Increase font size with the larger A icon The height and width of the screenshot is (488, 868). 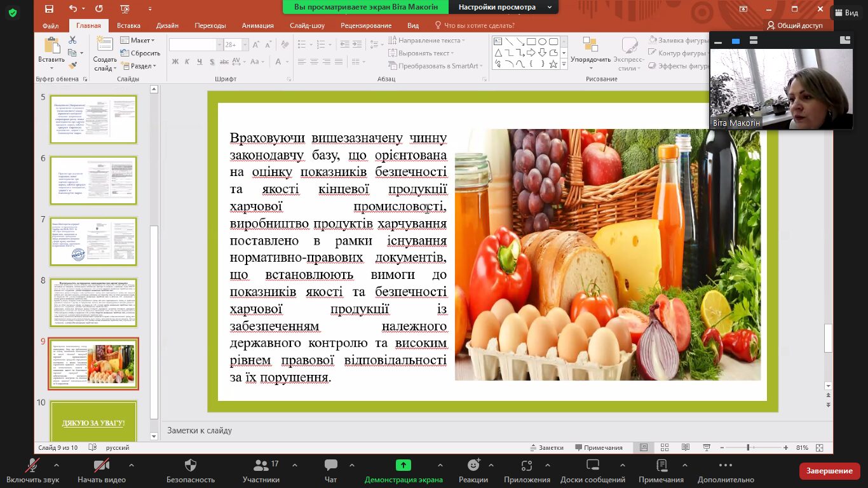coord(257,45)
